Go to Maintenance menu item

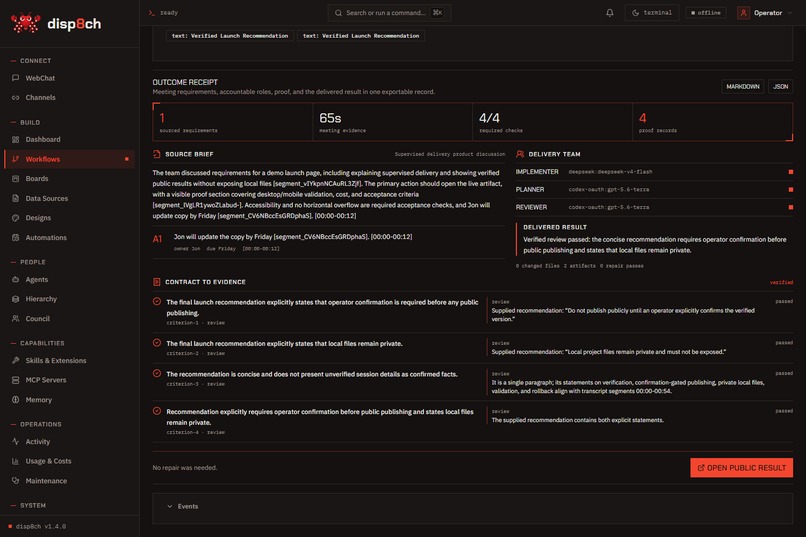[69, 481]
